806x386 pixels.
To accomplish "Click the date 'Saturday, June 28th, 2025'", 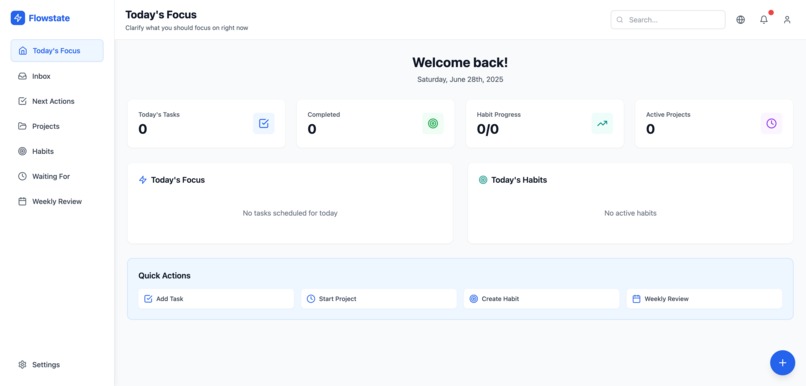I will click(x=460, y=80).
